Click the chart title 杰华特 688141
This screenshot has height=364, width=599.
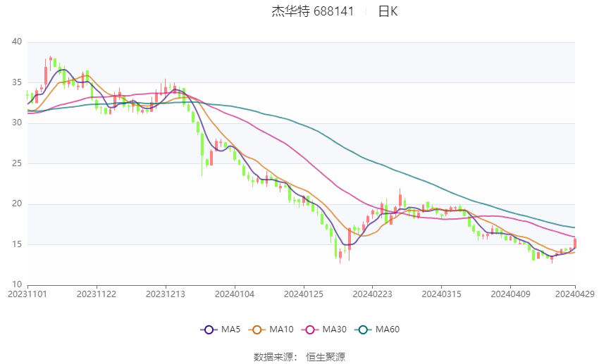click(x=313, y=11)
